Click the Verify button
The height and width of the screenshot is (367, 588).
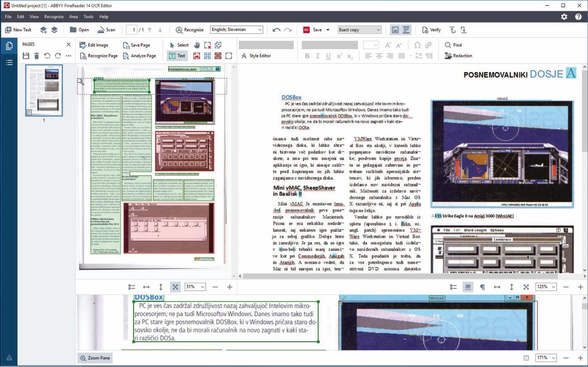click(431, 30)
